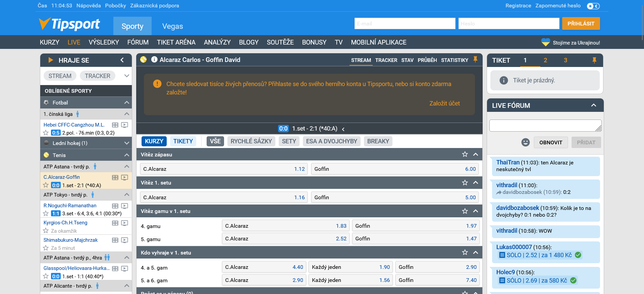Pin the TIKET panel with pin icon

tap(594, 60)
